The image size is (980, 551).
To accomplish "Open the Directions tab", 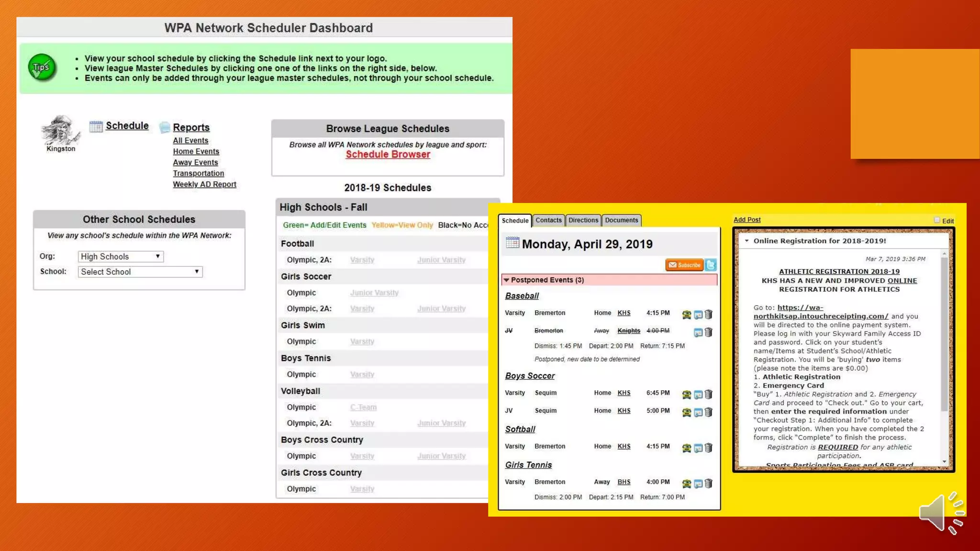I will click(x=583, y=220).
